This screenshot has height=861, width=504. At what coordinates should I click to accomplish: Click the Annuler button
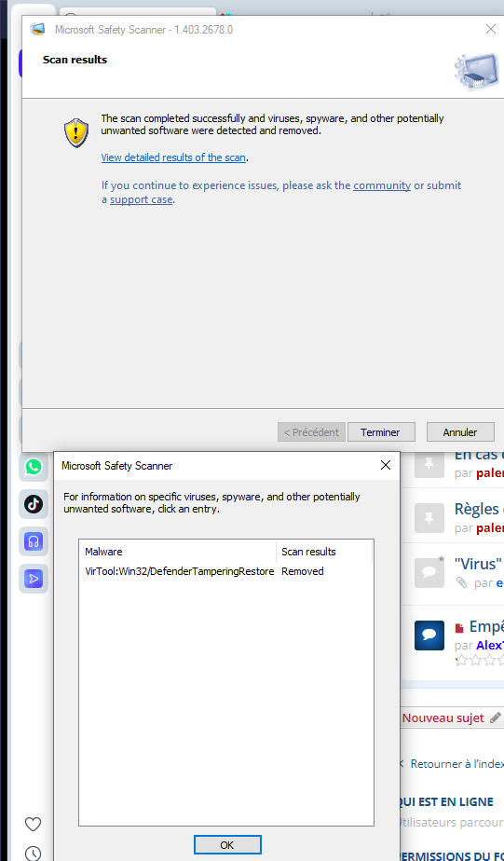pyautogui.click(x=460, y=432)
